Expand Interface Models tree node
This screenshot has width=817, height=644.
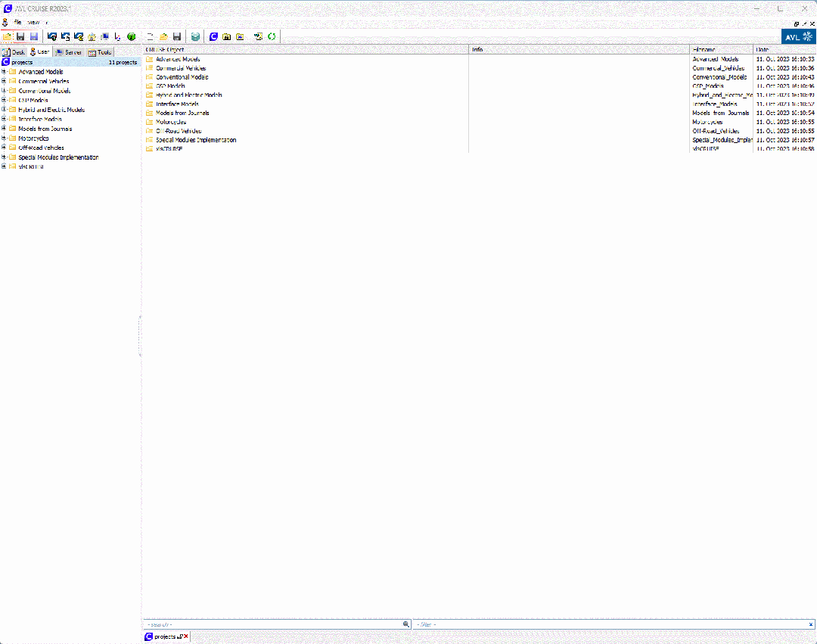pos(5,120)
